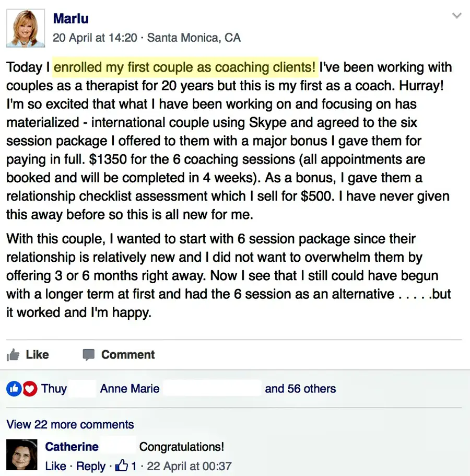Click Marlu's profile picture

pos(25,28)
